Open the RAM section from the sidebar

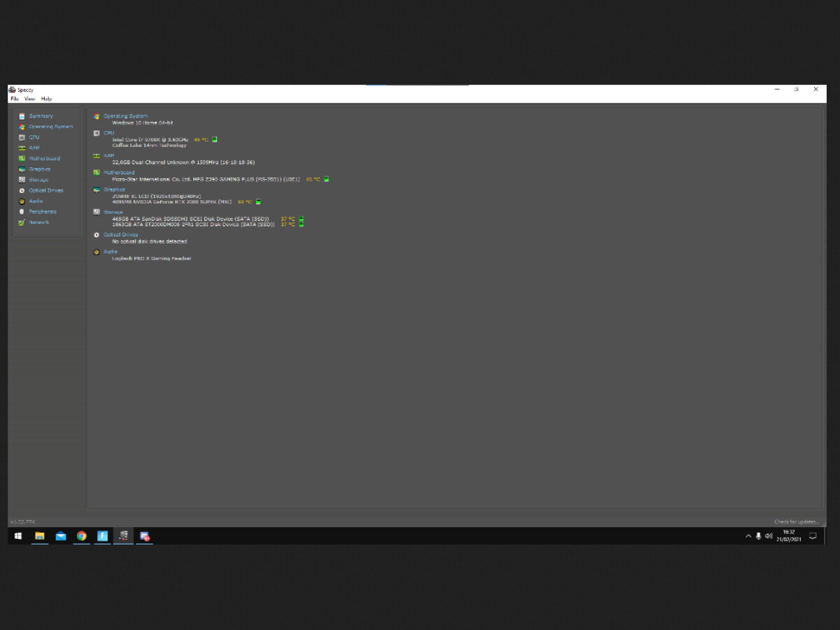click(x=22, y=148)
